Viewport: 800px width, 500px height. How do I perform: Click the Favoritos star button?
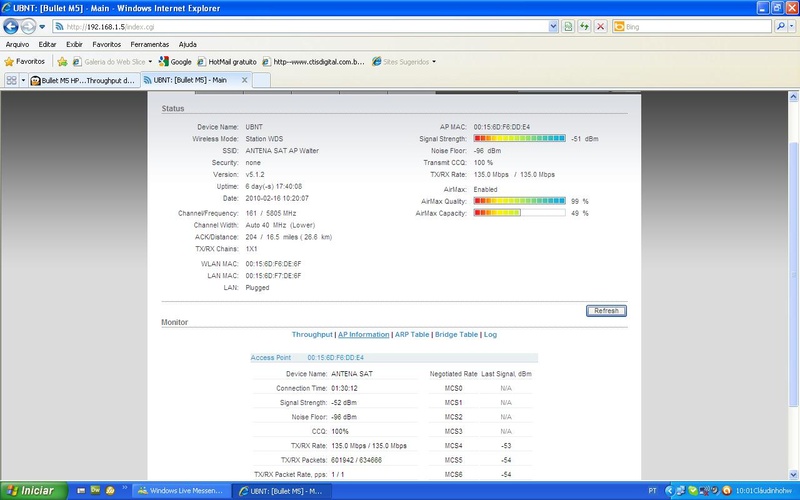[24, 62]
